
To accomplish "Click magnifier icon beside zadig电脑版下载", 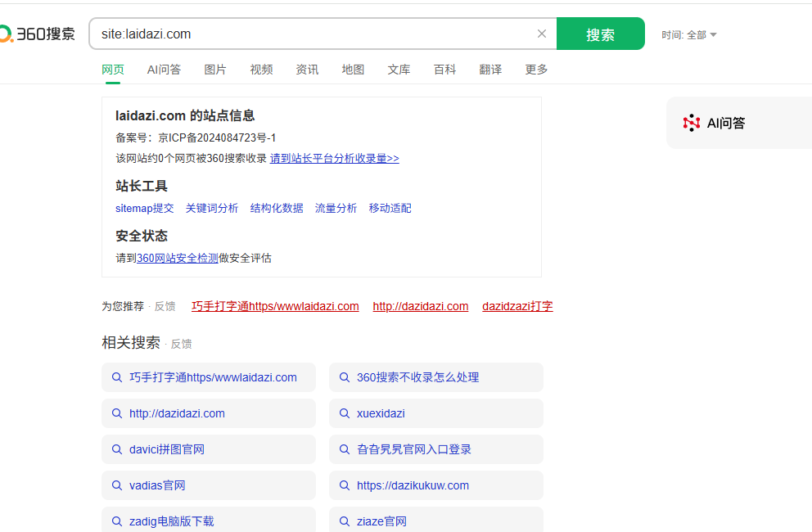I will tap(117, 521).
